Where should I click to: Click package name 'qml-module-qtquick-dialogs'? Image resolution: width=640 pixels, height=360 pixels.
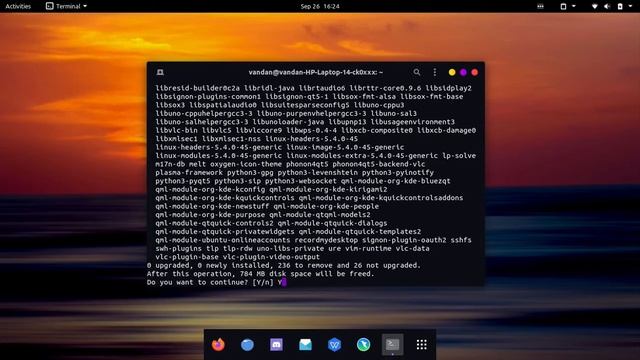coord(332,223)
